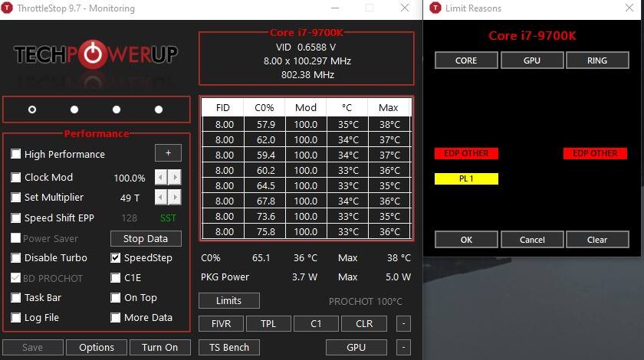This screenshot has height=360, width=644.
Task: Click the Mod column header
Action: click(306, 107)
